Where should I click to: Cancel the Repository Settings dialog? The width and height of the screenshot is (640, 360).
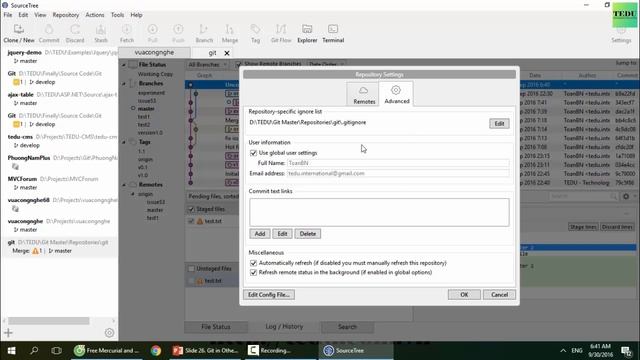[499, 294]
